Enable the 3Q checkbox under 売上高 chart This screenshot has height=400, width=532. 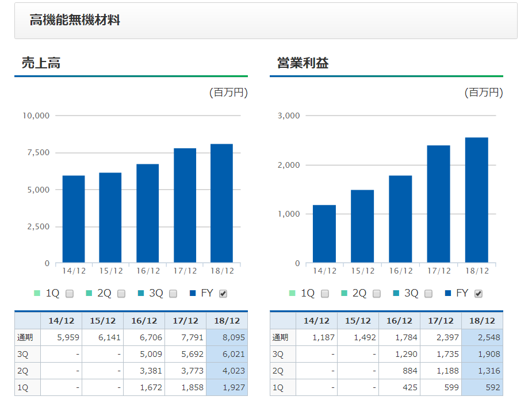pyautogui.click(x=173, y=294)
